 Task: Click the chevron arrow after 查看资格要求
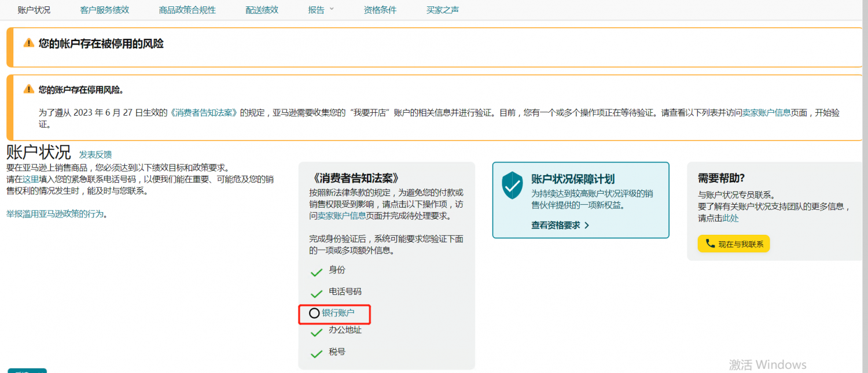(x=587, y=225)
